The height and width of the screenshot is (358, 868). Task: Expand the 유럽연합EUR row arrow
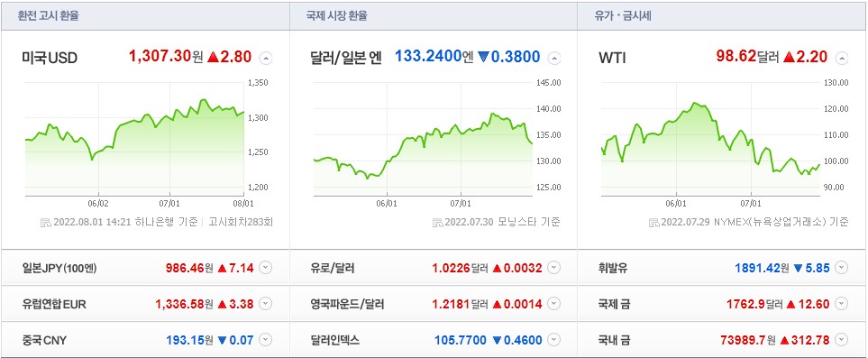point(266,304)
